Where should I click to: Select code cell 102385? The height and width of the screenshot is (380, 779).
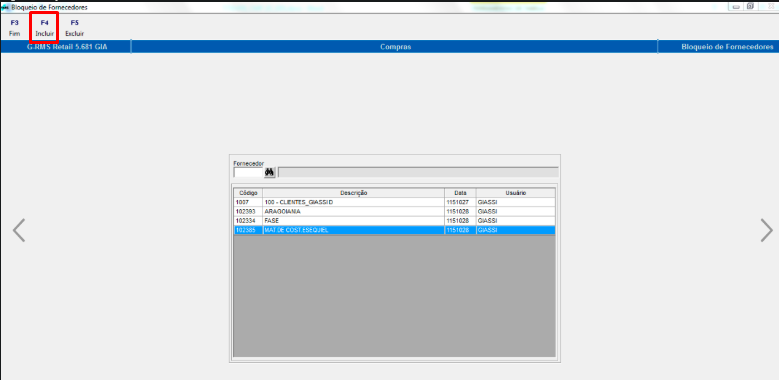coord(248,230)
